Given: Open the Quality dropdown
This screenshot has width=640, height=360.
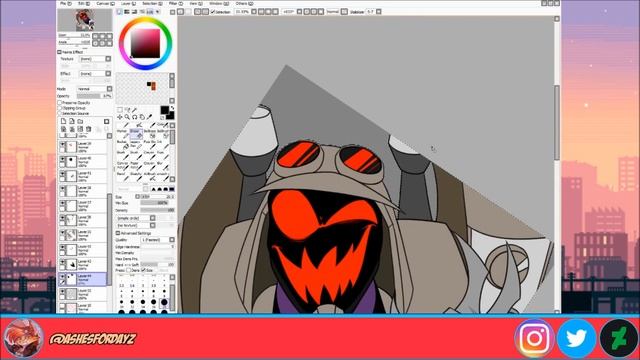Looking at the screenshot, I should tap(158, 240).
